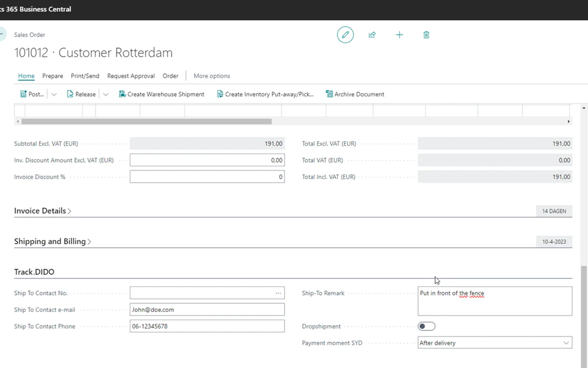Screen dimensions: 588x368
Task: Click More options
Action: pyautogui.click(x=212, y=76)
